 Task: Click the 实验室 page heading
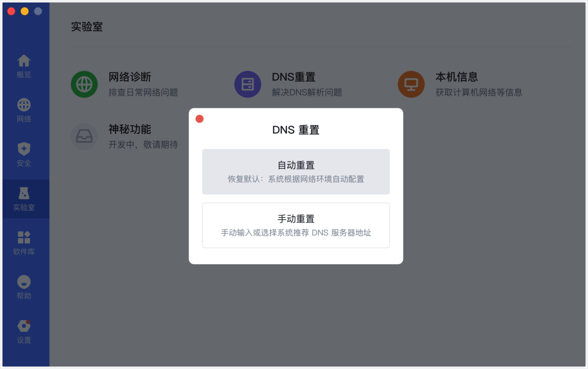[x=87, y=27]
